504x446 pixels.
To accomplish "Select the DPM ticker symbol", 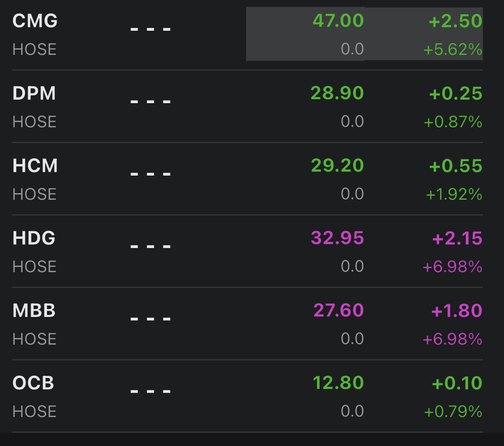I will pyautogui.click(x=34, y=94).
